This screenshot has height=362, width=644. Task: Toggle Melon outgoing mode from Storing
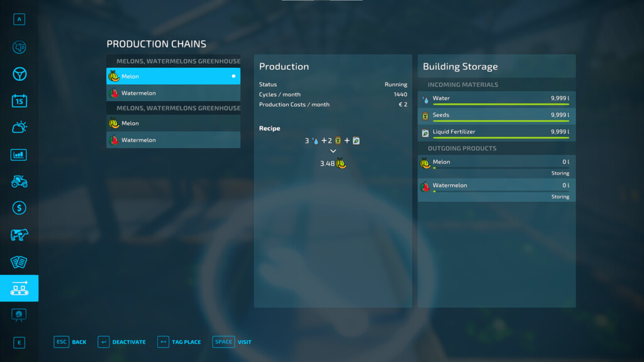click(560, 173)
